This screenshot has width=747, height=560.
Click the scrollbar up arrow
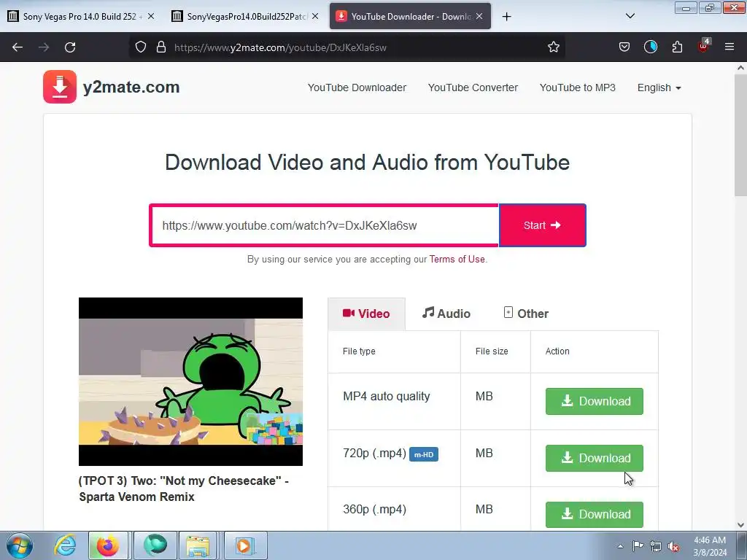740,68
